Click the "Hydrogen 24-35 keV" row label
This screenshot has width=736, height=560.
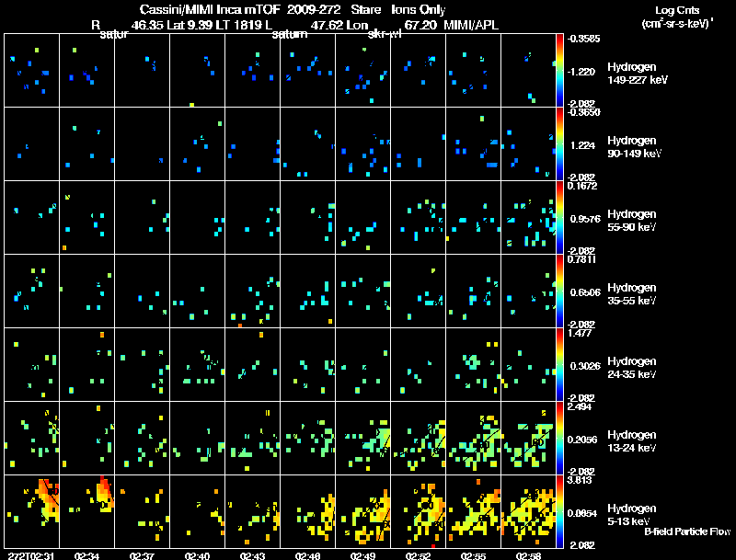tap(632, 368)
